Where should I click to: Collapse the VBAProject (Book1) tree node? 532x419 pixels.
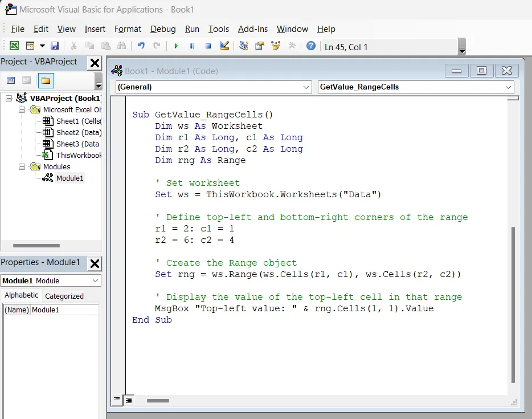9,99
